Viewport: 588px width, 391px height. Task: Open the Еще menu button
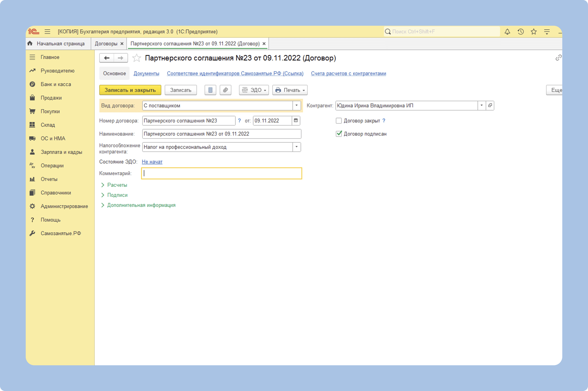click(x=554, y=90)
